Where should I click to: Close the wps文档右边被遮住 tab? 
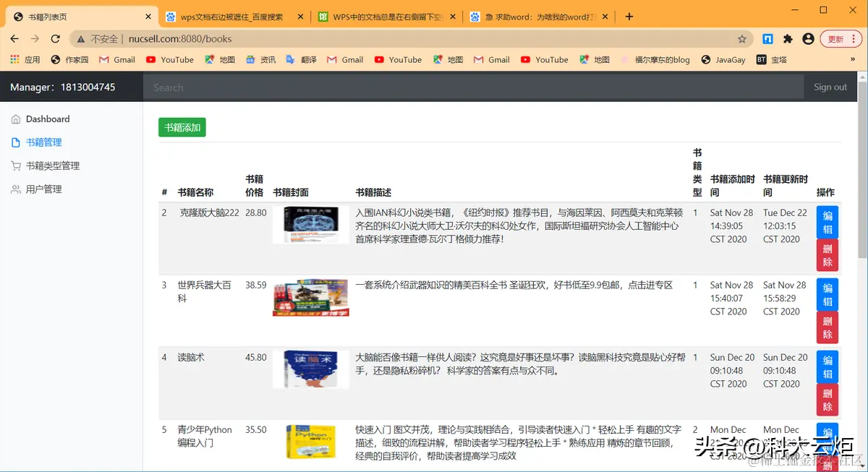pyautogui.click(x=300, y=17)
